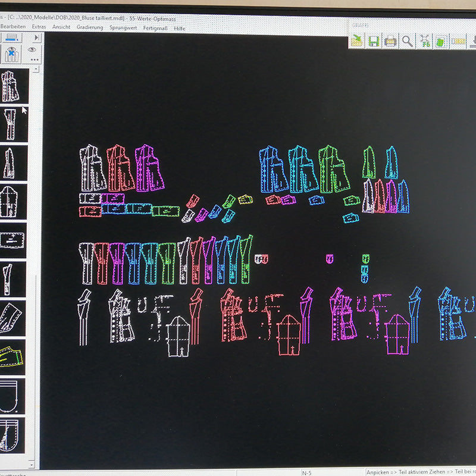Open the Gradierung menu
The height and width of the screenshot is (476, 476).
pos(89,27)
